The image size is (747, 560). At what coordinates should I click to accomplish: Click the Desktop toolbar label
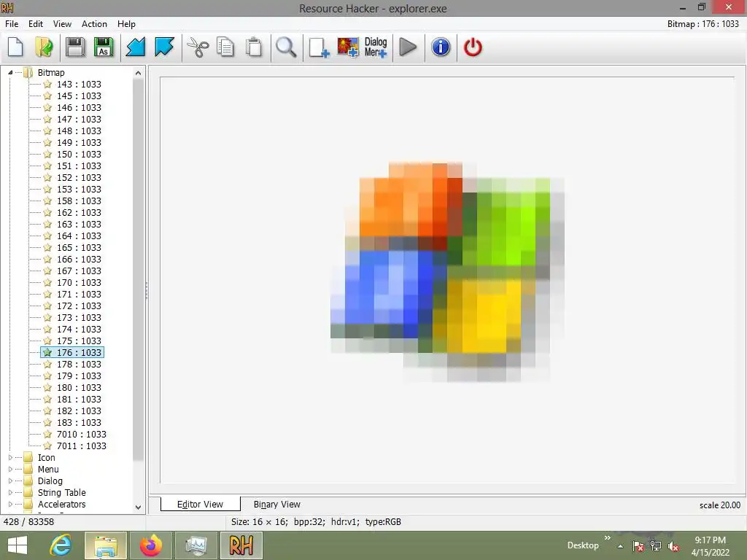pyautogui.click(x=583, y=545)
